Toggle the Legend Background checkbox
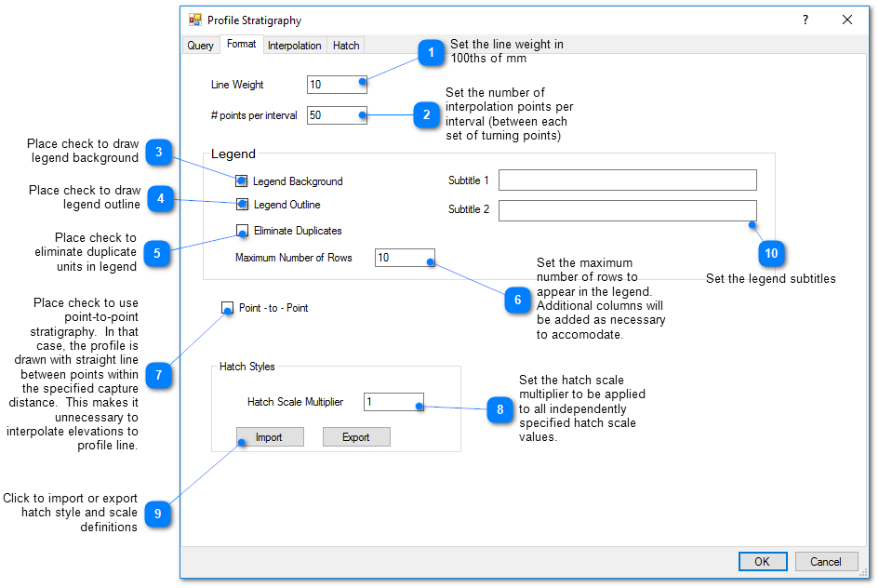 point(242,181)
